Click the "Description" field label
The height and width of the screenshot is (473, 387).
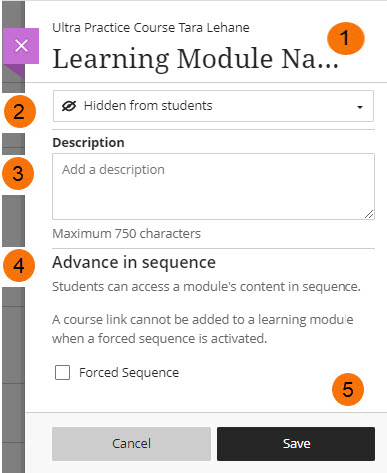pos(88,143)
